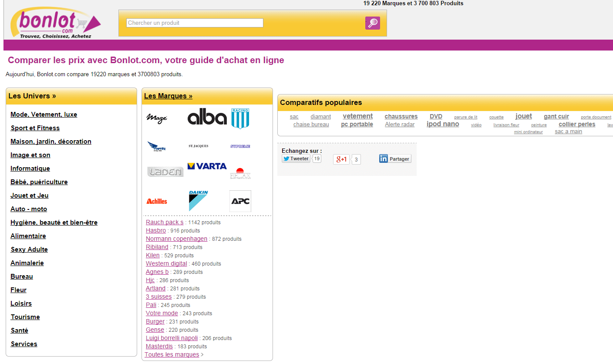The height and width of the screenshot is (364, 613).
Task: Click the mini ordinateur tag
Action: [x=529, y=132]
